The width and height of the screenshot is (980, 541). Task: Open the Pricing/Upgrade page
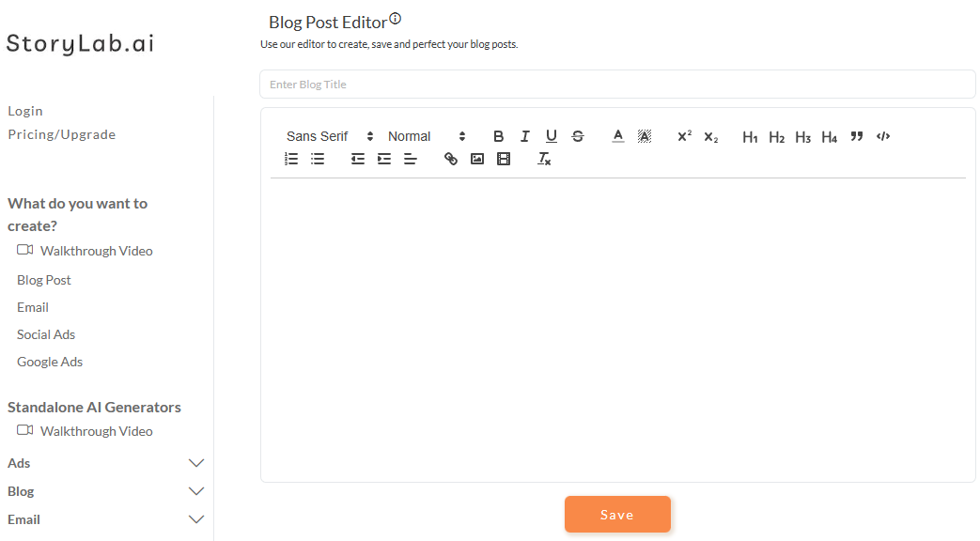61,134
